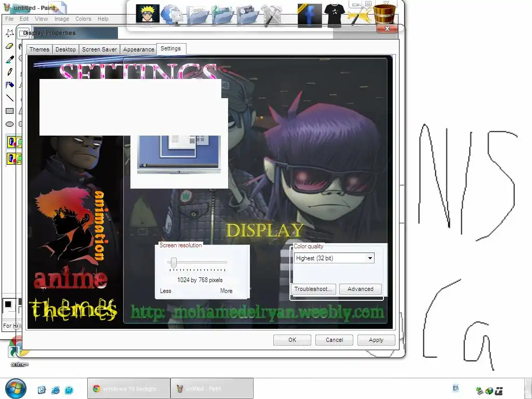532x399 pixels.
Task: Open the music folder in the dock
Action: pos(222,15)
